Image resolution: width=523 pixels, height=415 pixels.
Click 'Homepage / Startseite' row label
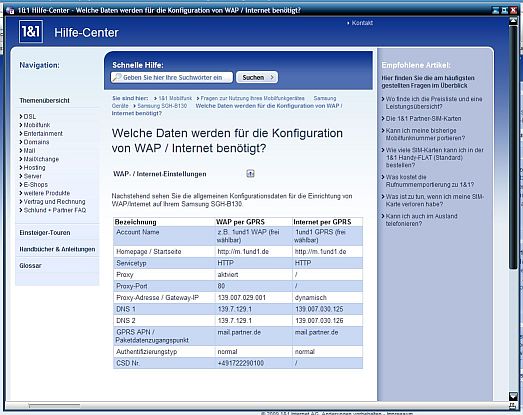149,252
